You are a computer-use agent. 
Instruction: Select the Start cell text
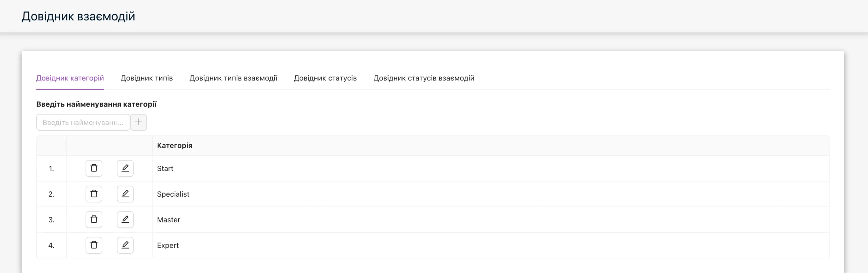pos(165,168)
